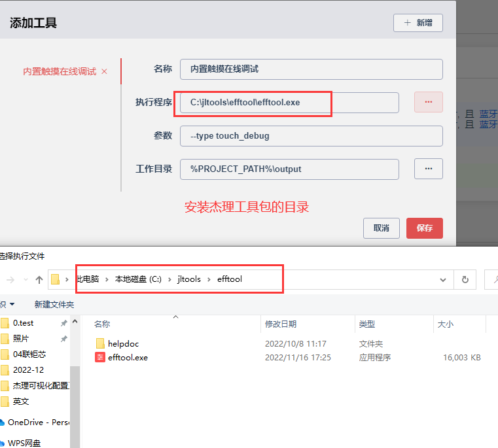Click the date 2022/11/16 17:25
The image size is (498, 448).
[x=298, y=358]
